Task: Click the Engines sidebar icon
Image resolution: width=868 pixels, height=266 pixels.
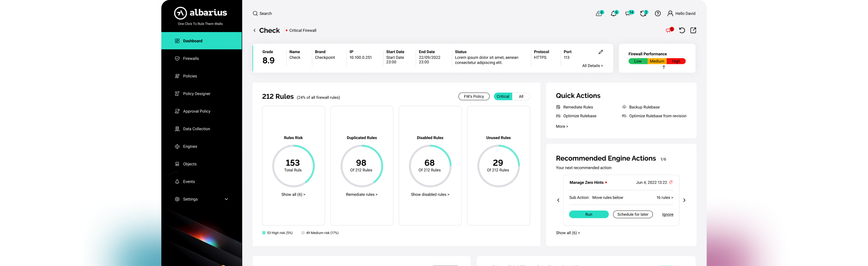Action: click(177, 146)
